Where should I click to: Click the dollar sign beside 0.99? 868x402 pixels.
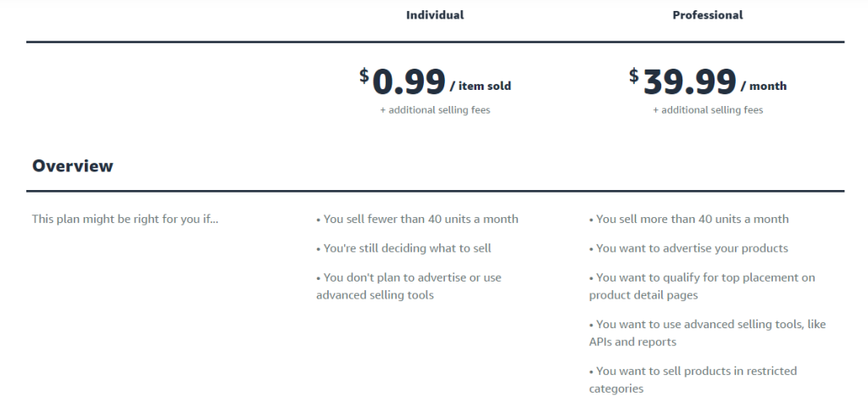(x=364, y=75)
